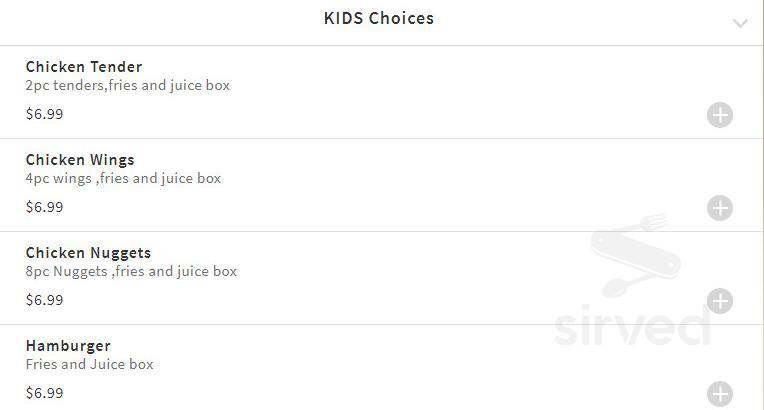Select the $6.99 price under Chicken Wings
Image resolution: width=764 pixels, height=410 pixels.
coord(44,207)
